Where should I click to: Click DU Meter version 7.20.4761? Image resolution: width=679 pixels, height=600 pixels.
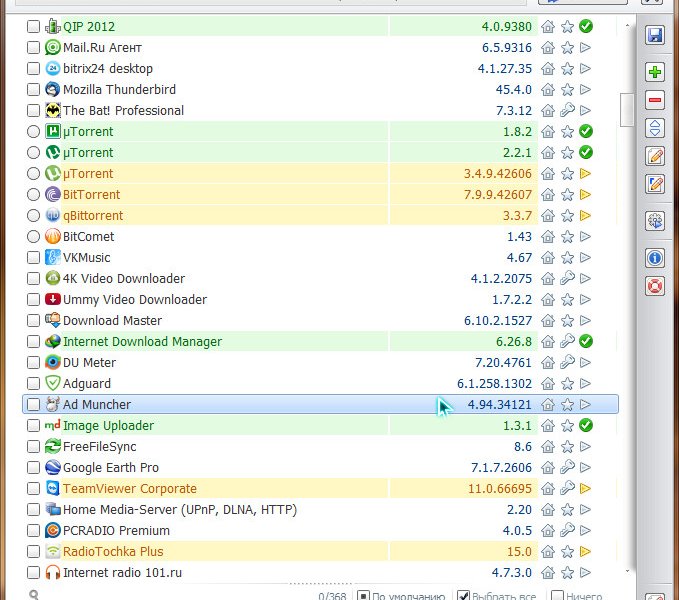[x=503, y=362]
